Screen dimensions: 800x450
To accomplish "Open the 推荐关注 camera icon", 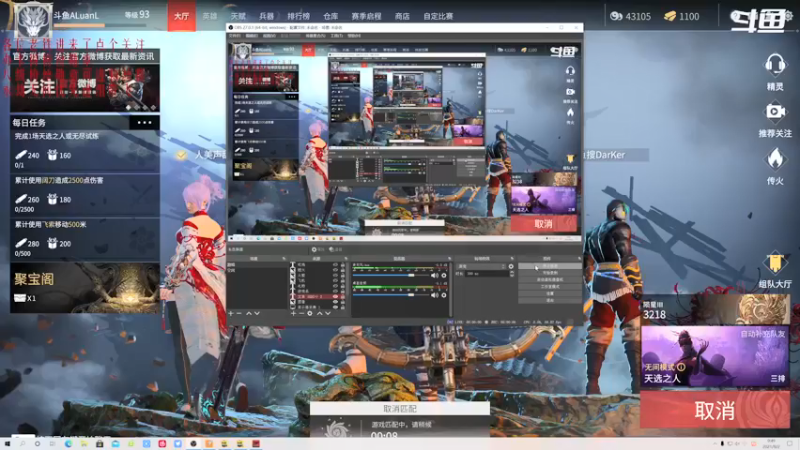I will pyautogui.click(x=775, y=111).
